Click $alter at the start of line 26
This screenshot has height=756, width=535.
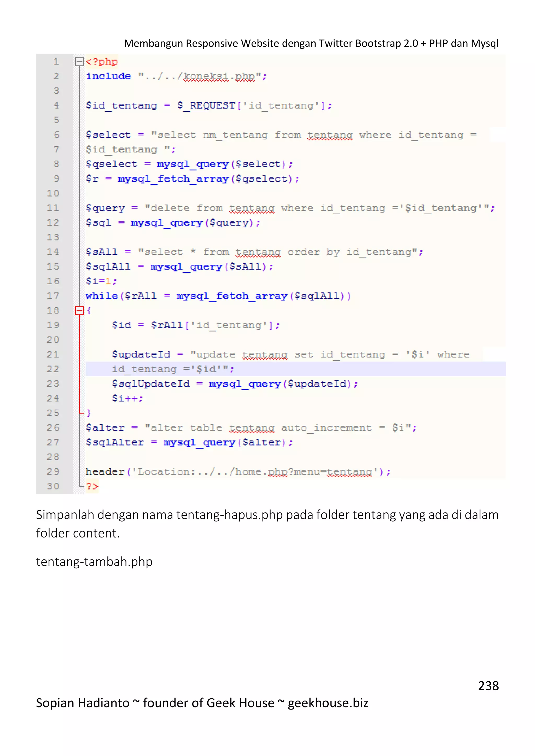(x=105, y=428)
